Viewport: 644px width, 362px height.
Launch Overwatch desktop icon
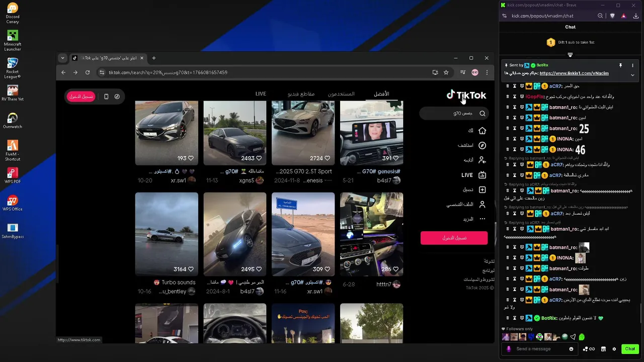click(13, 121)
